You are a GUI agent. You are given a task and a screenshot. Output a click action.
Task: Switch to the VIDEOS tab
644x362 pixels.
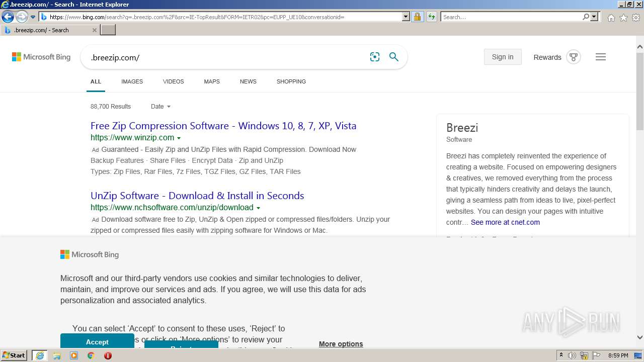tap(173, 81)
